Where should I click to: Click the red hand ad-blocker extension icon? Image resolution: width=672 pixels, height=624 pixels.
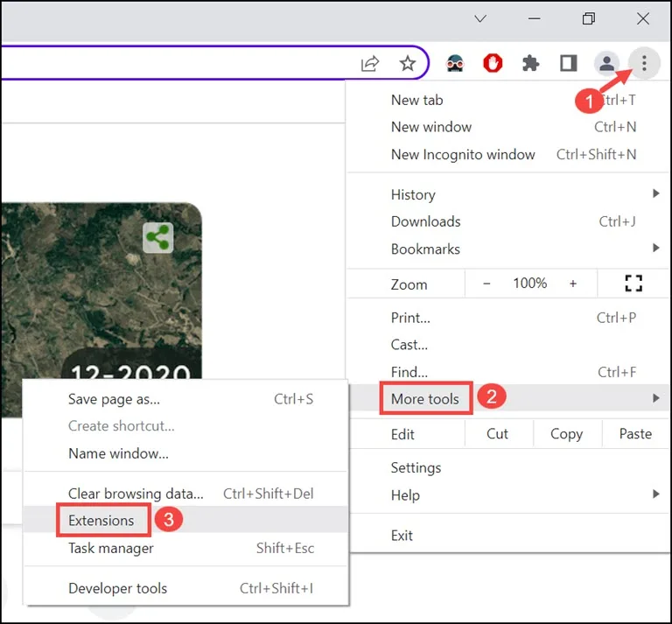pyautogui.click(x=493, y=63)
